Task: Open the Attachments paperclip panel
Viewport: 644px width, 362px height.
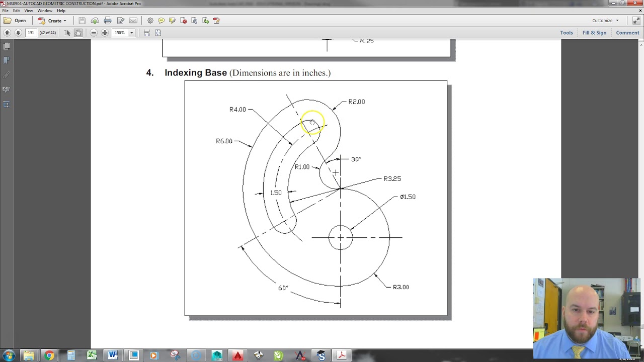Action: pos(7,75)
